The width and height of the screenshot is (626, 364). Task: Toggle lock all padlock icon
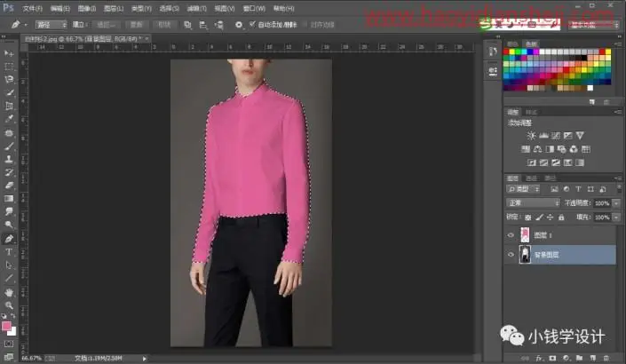(561, 218)
